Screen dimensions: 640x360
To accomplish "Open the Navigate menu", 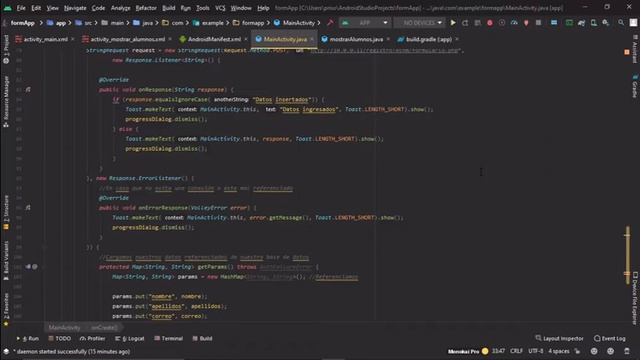I will (75, 8).
